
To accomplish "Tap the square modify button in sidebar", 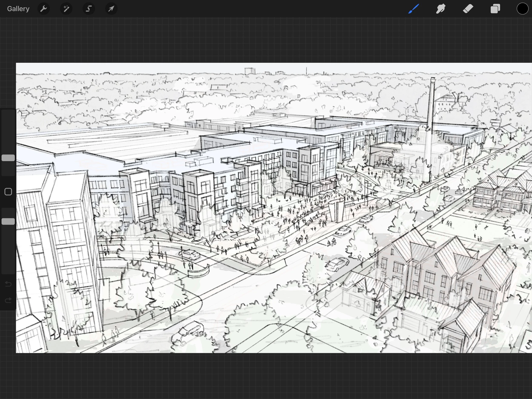I will (8, 192).
